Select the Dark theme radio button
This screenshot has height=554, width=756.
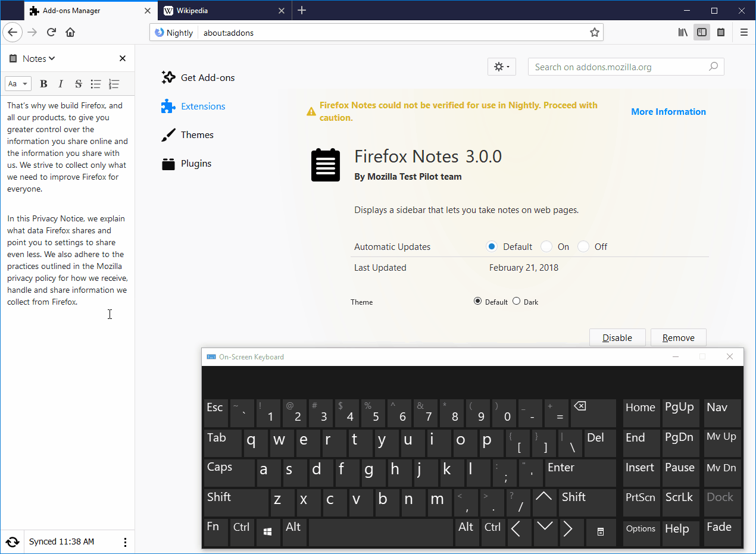[x=516, y=301]
